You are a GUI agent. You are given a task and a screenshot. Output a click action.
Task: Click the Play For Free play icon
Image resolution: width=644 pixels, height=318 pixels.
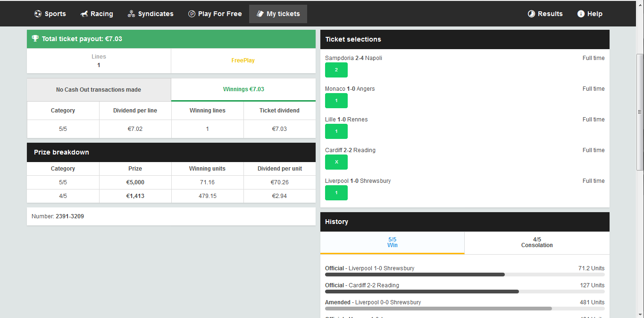(192, 14)
